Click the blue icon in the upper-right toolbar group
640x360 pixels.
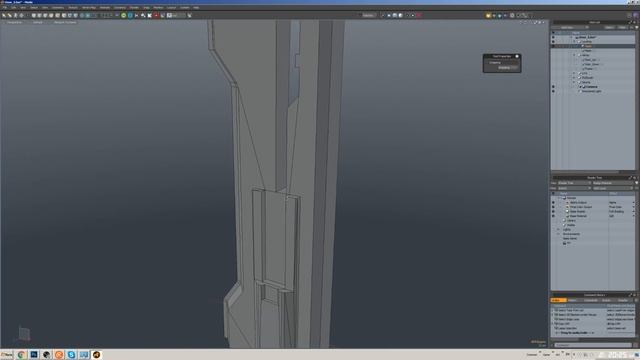(499, 16)
